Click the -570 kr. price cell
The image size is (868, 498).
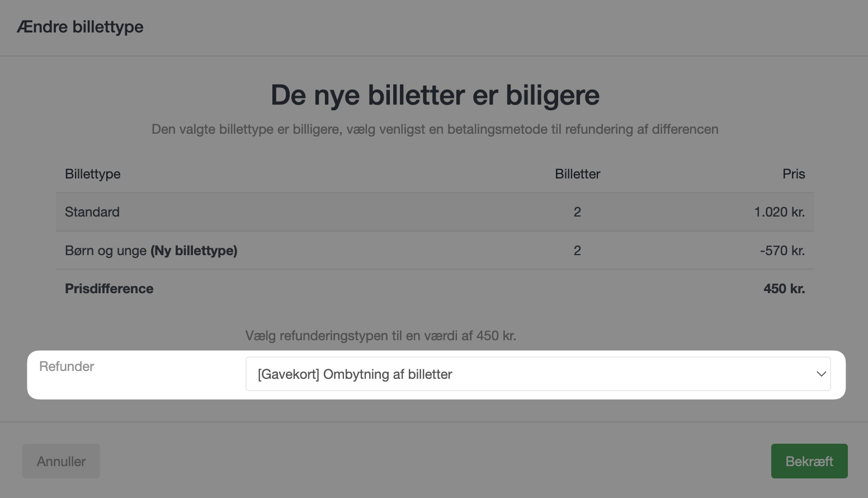[x=782, y=251]
